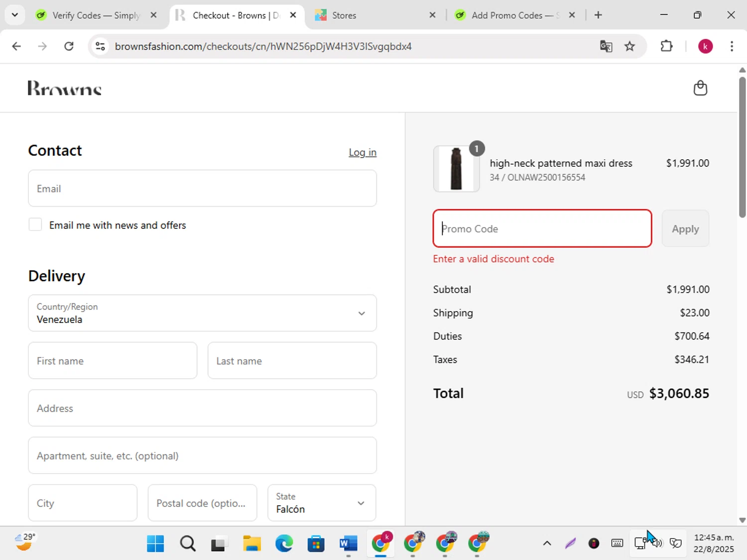Open the Windows Start menu
The image size is (747, 560).
click(x=155, y=544)
